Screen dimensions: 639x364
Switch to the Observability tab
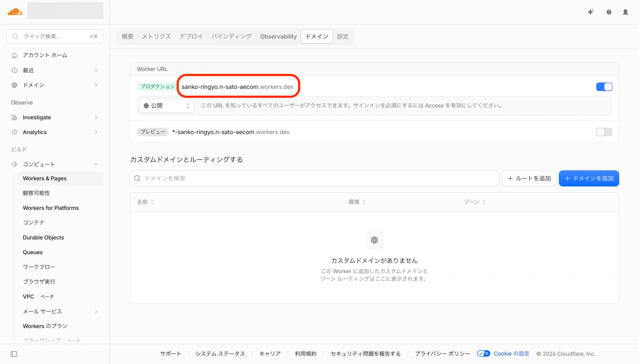278,36
